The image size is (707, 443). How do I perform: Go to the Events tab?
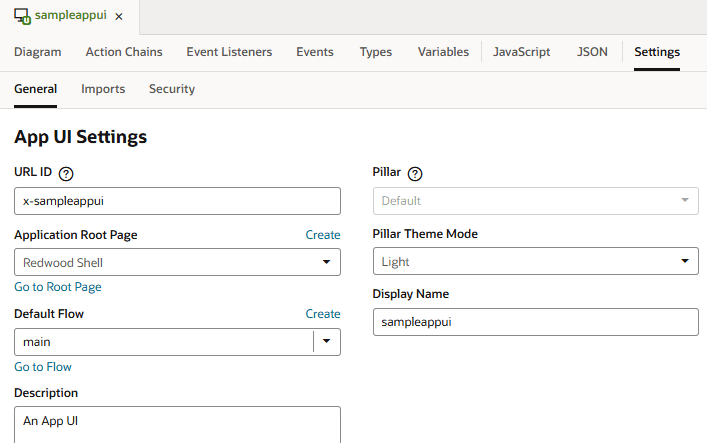[315, 52]
